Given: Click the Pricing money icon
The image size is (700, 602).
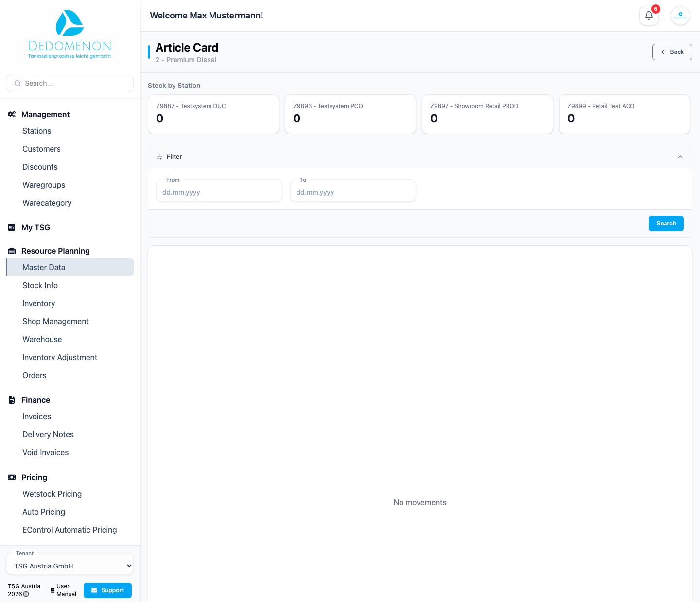Looking at the screenshot, I should [x=12, y=477].
